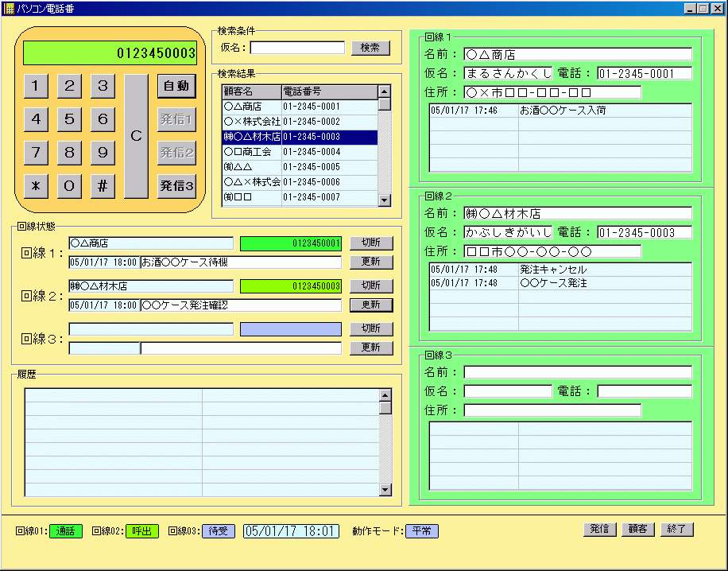Click the app icon in the title bar
Screen dimensions: 728x571
[9, 9]
